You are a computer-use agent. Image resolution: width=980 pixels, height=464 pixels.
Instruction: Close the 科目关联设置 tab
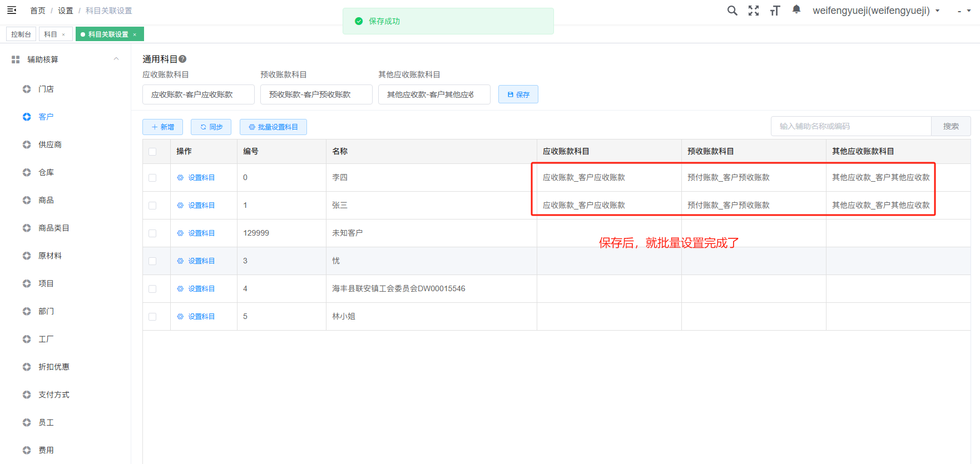click(x=135, y=34)
